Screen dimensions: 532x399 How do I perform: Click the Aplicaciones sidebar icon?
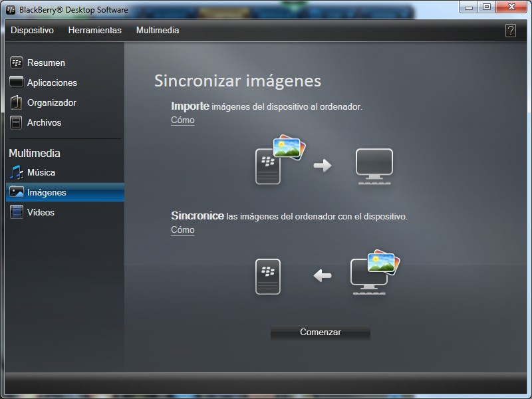pos(16,82)
